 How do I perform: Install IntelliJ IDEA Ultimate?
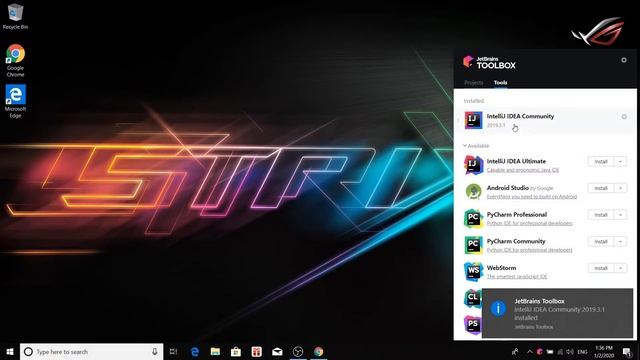click(601, 162)
